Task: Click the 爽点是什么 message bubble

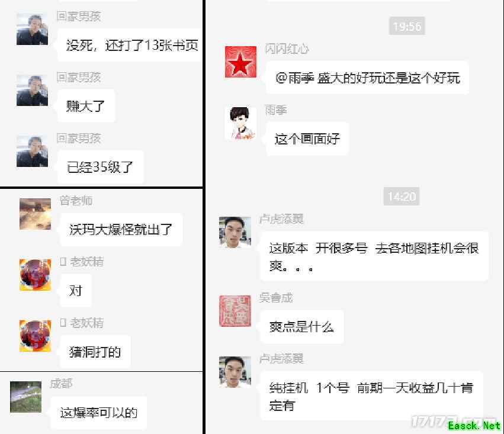Action: coord(301,327)
